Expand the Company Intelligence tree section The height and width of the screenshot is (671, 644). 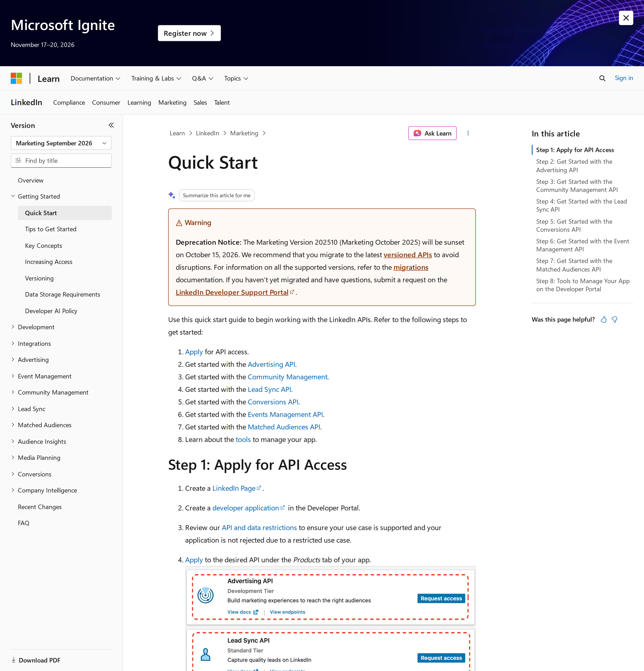tap(13, 490)
